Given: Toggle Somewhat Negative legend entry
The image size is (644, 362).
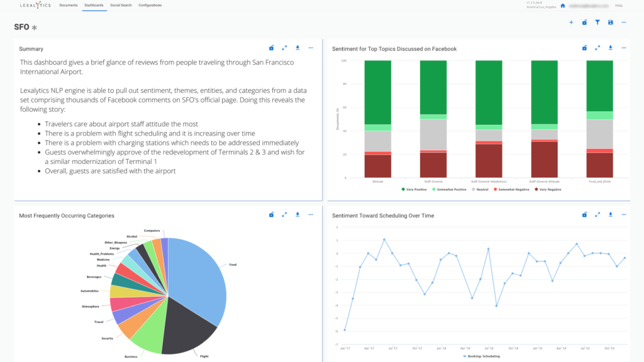Looking at the screenshot, I should coord(511,190).
